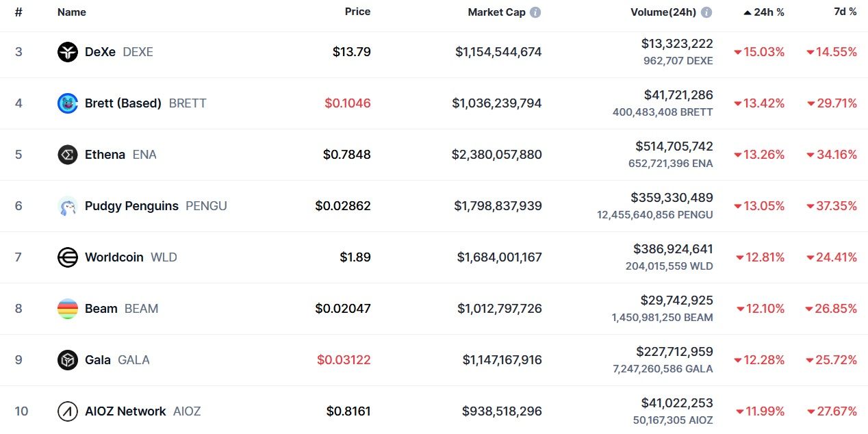The width and height of the screenshot is (868, 434).
Task: Open the Volume(24h) info tooltip icon
Action: [706, 12]
